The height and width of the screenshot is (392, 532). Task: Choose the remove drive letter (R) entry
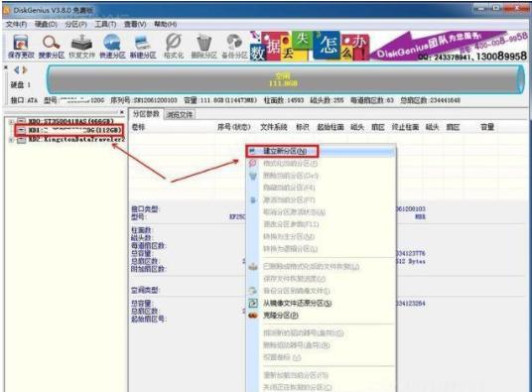(321, 345)
